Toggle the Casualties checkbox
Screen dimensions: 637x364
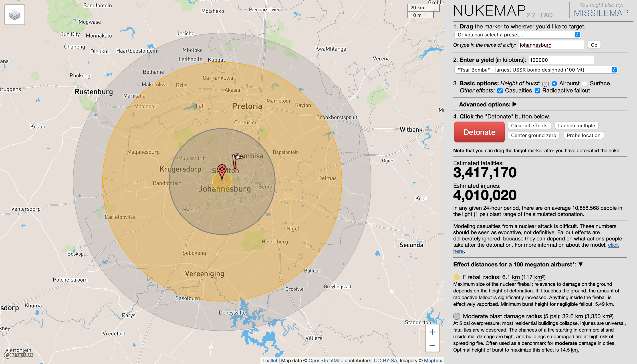click(500, 91)
